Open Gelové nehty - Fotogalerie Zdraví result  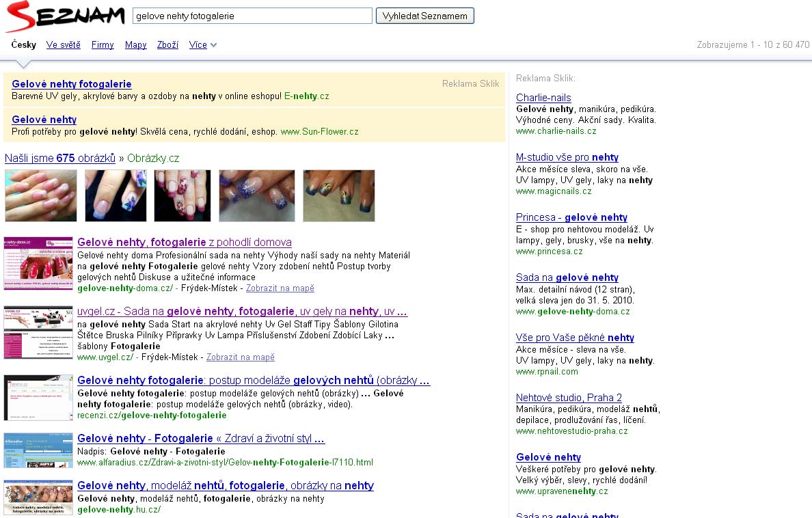pyautogui.click(x=201, y=438)
